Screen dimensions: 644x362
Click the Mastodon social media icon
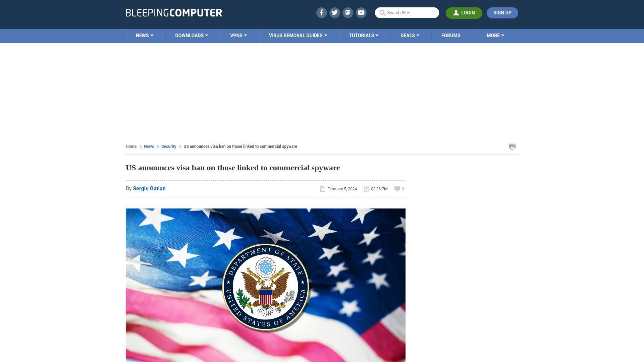pyautogui.click(x=348, y=12)
